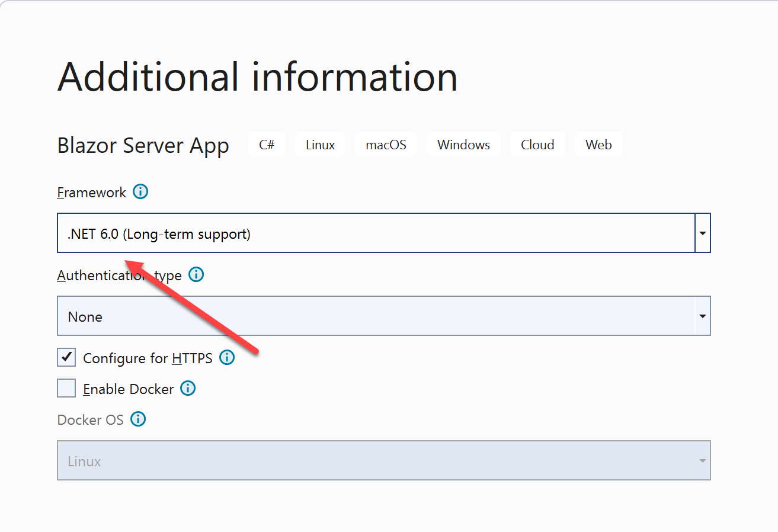This screenshot has height=532, width=778.
Task: Show info for Configure for HTTPS
Action: pos(227,358)
